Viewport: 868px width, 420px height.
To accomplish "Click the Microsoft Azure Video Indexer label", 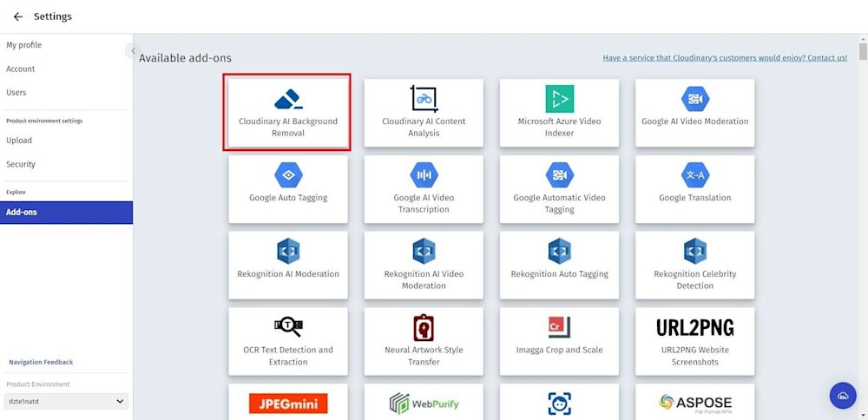I will pos(560,128).
